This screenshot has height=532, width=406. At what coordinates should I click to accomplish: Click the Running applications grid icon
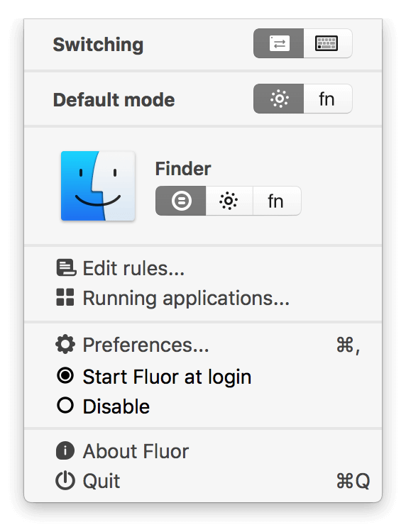pos(65,297)
